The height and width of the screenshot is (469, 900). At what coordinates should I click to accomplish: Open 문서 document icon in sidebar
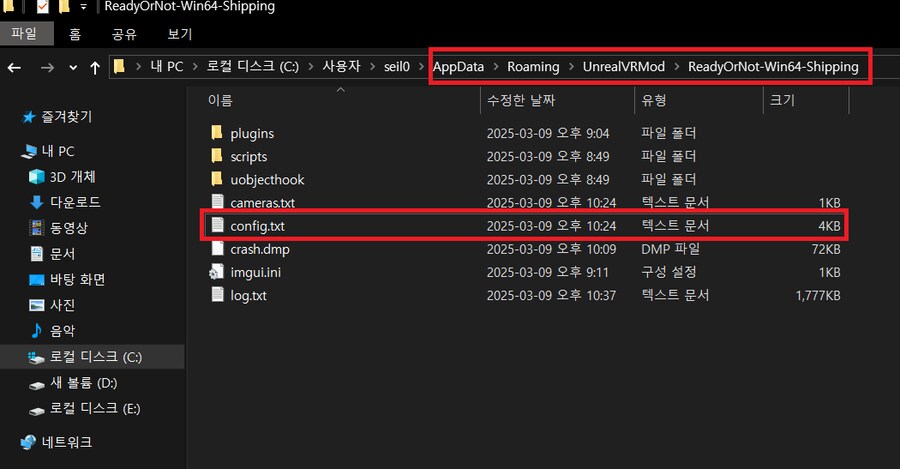pos(36,253)
